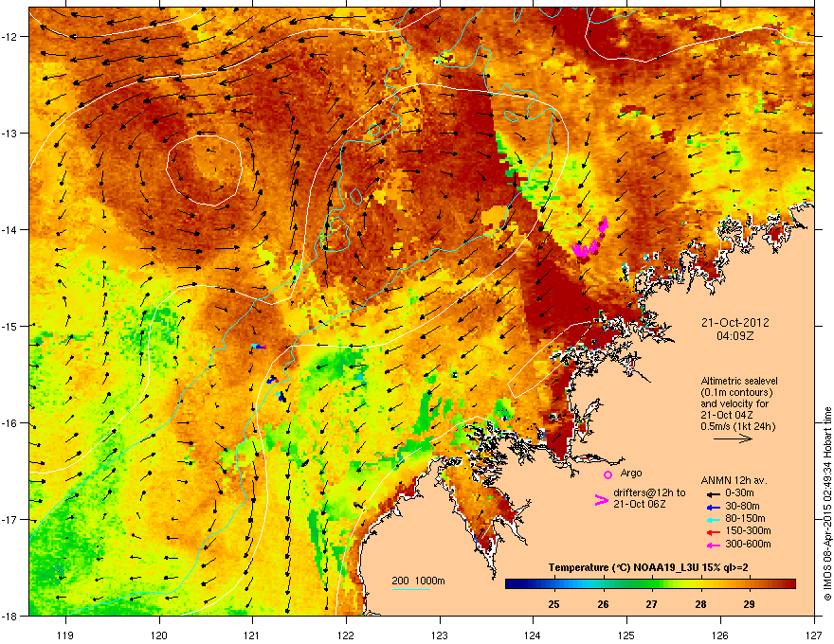834x644 pixels.
Task: Click the 25 tick on temperature bar
Action: [x=553, y=604]
